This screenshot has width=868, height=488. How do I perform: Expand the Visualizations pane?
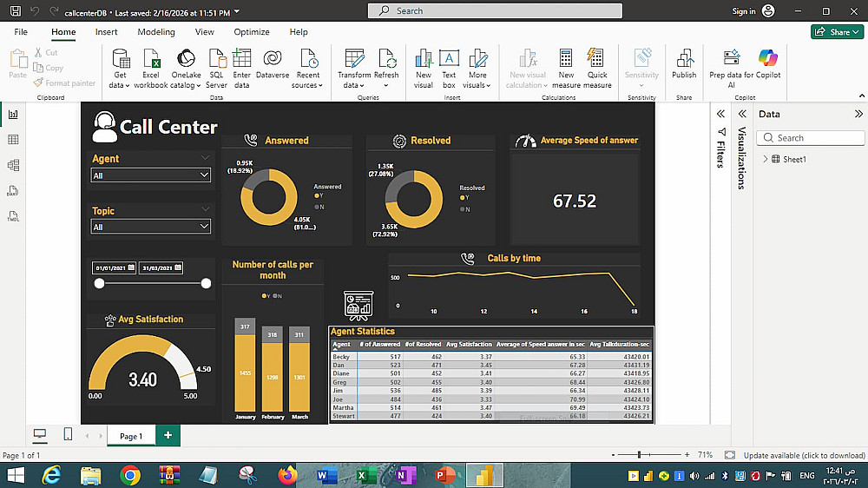click(x=742, y=114)
